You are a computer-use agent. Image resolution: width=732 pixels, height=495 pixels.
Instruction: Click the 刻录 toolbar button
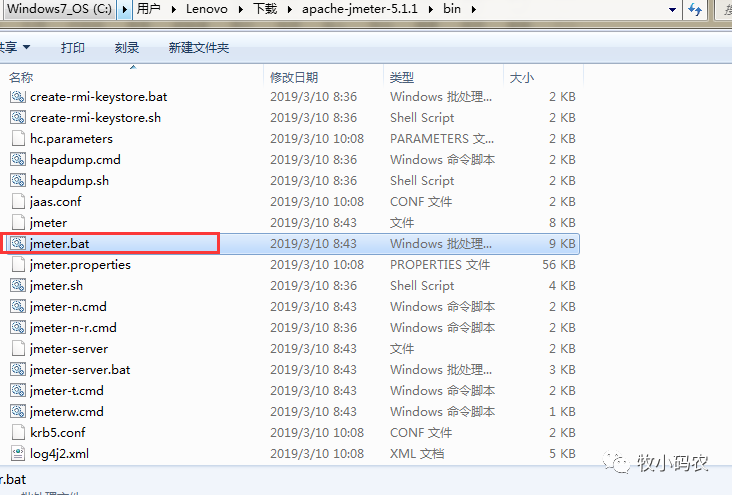127,48
